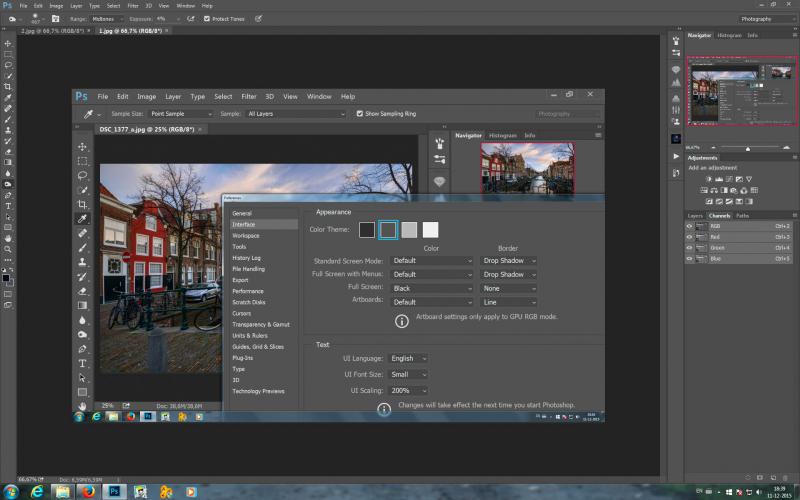
Task: Toggle pressure for size icon in options bar
Action: coord(259,19)
